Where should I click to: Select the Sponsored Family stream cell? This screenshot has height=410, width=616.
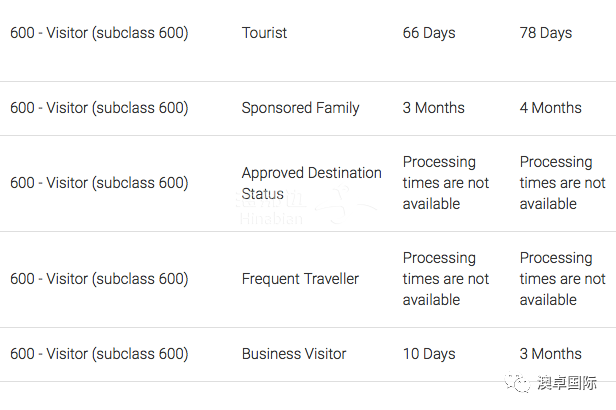pos(300,108)
